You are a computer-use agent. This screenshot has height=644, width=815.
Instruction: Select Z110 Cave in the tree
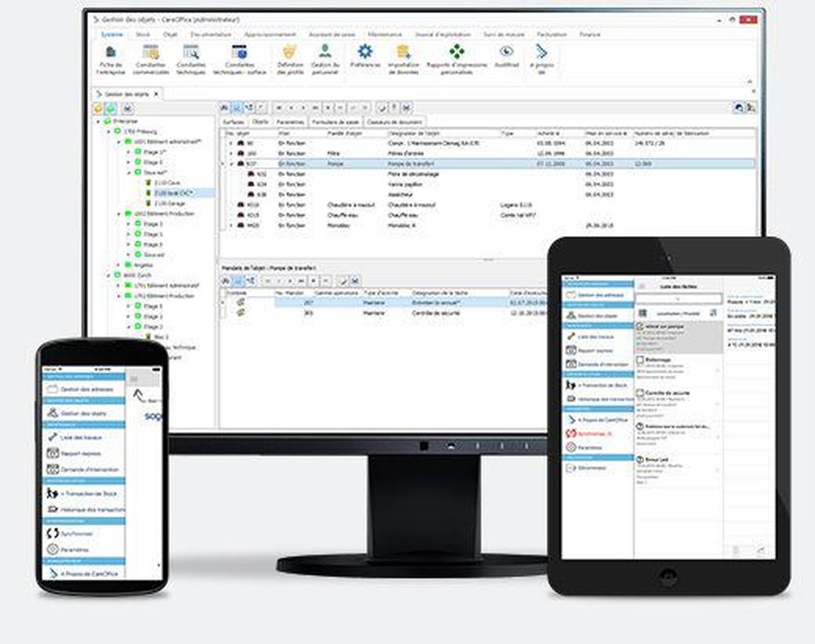click(x=167, y=183)
